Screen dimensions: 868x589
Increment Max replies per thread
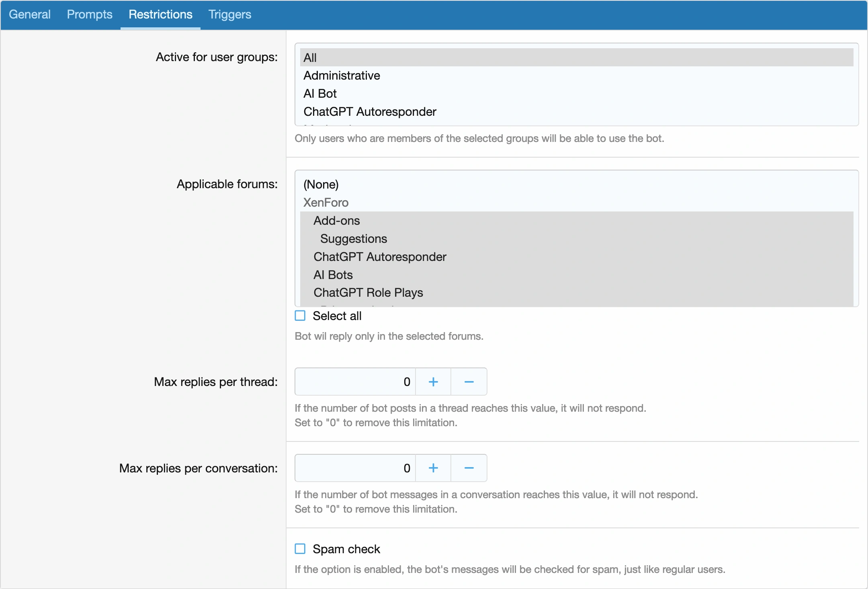pos(432,382)
